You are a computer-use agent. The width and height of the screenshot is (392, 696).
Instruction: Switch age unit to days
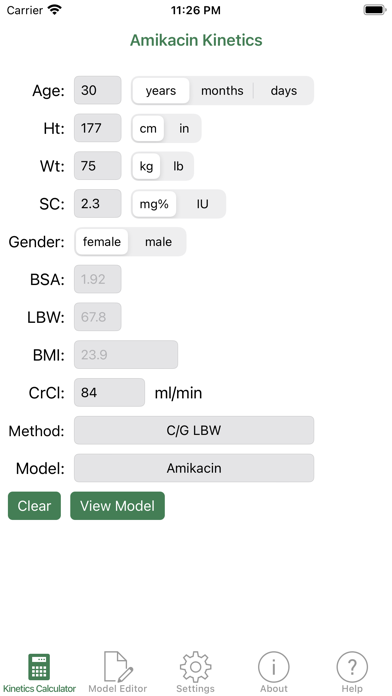[284, 91]
